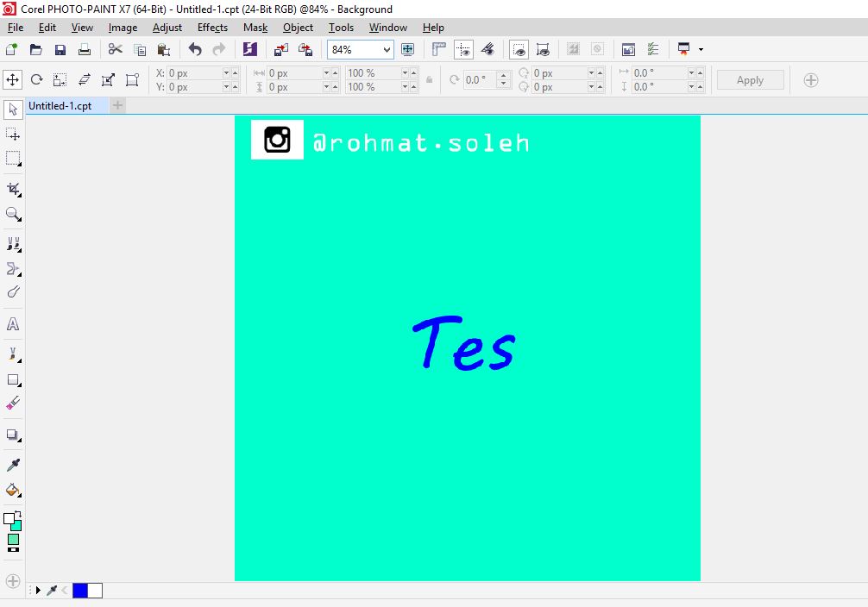Open the File menu

click(15, 28)
